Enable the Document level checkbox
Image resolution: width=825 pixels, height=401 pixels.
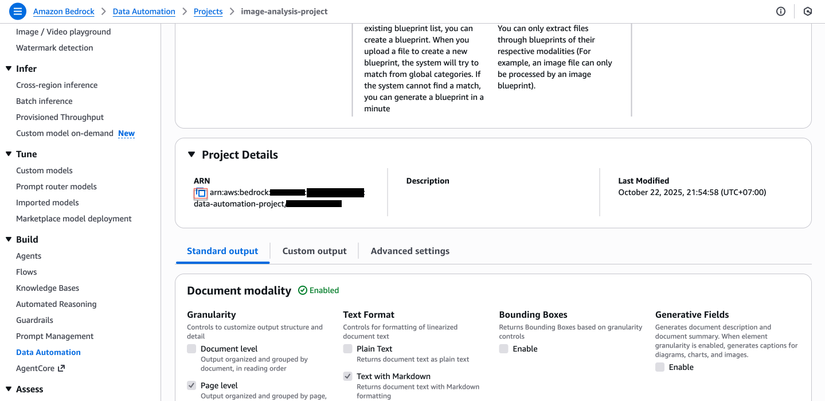pyautogui.click(x=192, y=349)
